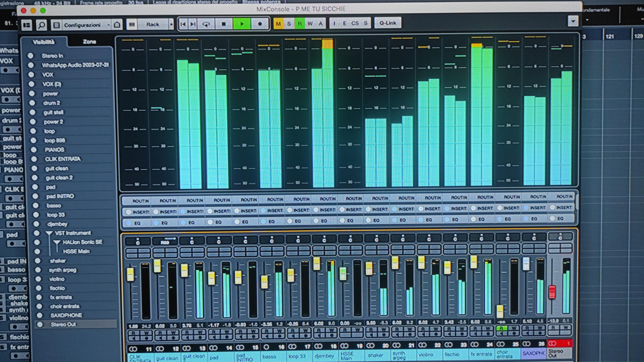Open the Rack selection dropdown
The width and height of the screenshot is (644, 362).
[x=171, y=24]
